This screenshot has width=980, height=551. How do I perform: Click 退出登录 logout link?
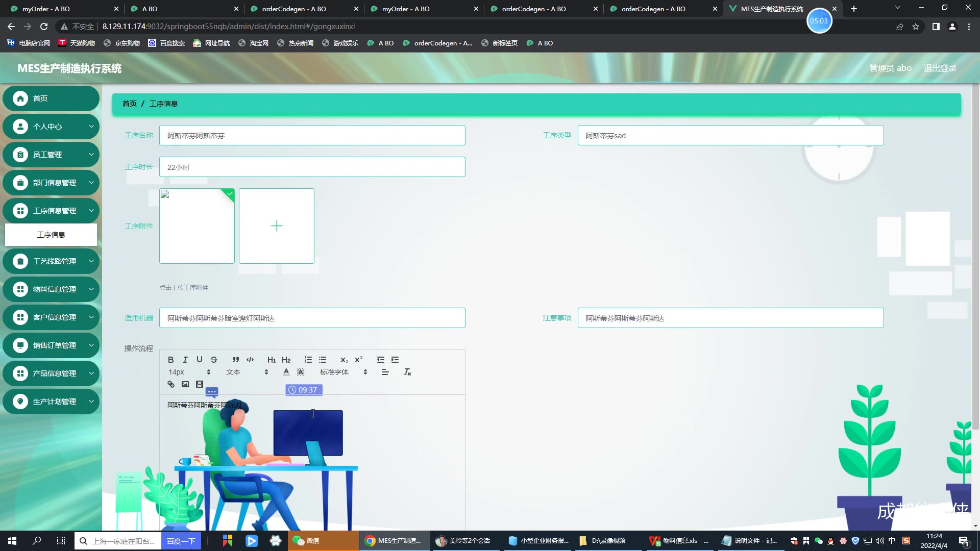coord(940,68)
